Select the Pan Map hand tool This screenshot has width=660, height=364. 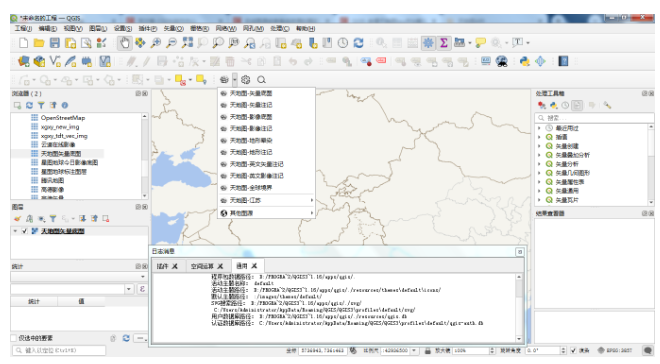coord(124,43)
